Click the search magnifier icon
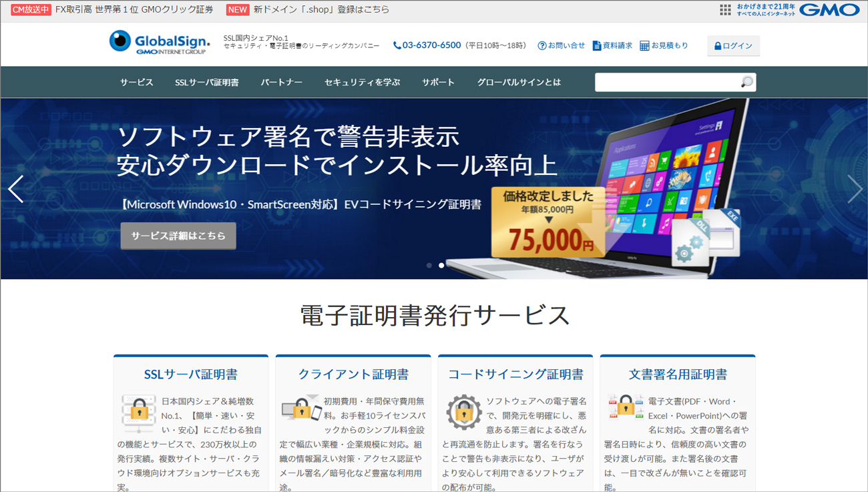Screen dimensions: 868x492 (746, 82)
